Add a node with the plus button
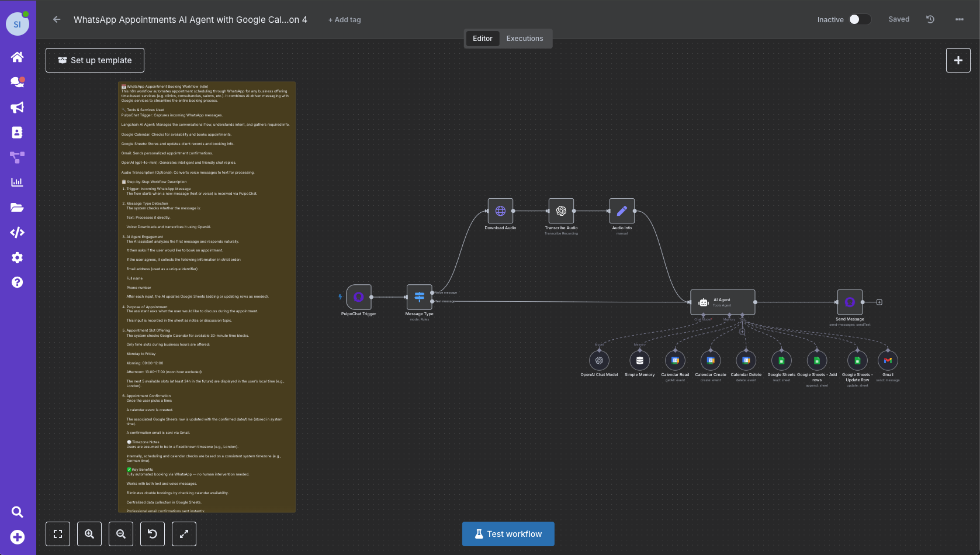980x555 pixels. 958,60
